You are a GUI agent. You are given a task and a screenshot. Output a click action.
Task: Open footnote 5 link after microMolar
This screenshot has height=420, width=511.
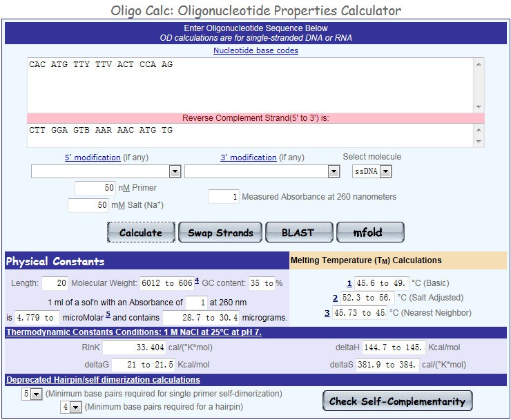click(108, 315)
